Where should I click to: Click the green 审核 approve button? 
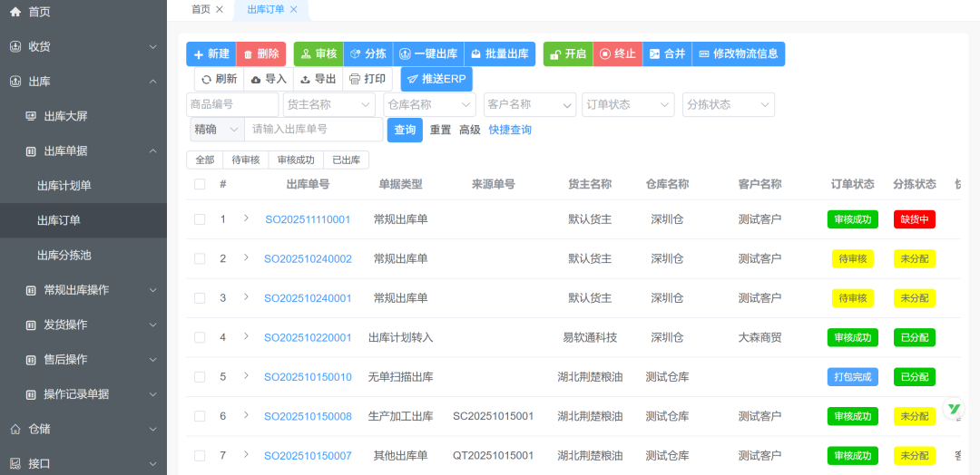coord(318,54)
